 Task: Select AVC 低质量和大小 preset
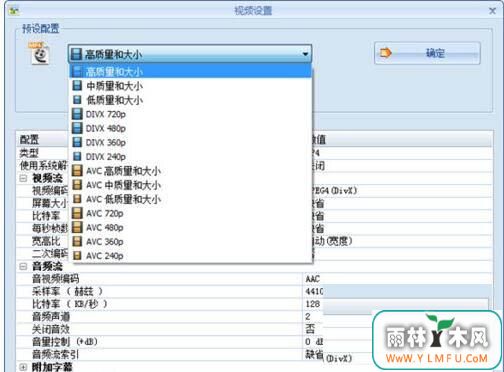pyautogui.click(x=192, y=199)
